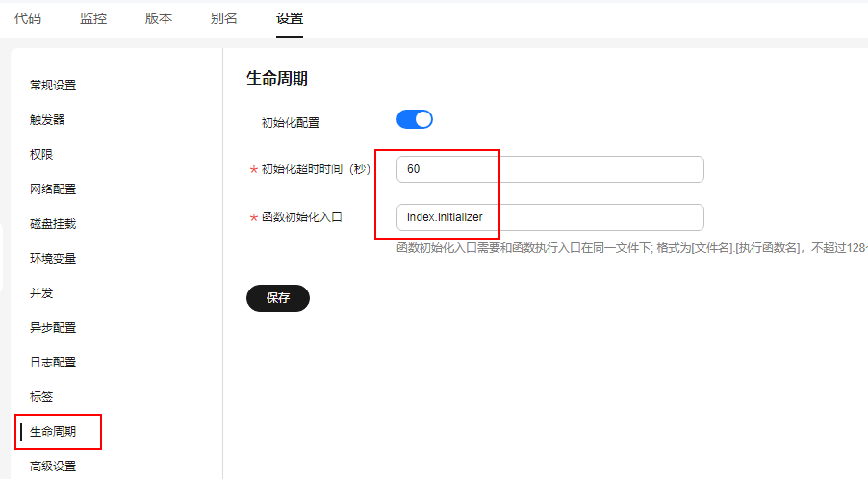Navigate to 异步配置 in the sidebar
The width and height of the screenshot is (868, 479).
pyautogui.click(x=53, y=328)
